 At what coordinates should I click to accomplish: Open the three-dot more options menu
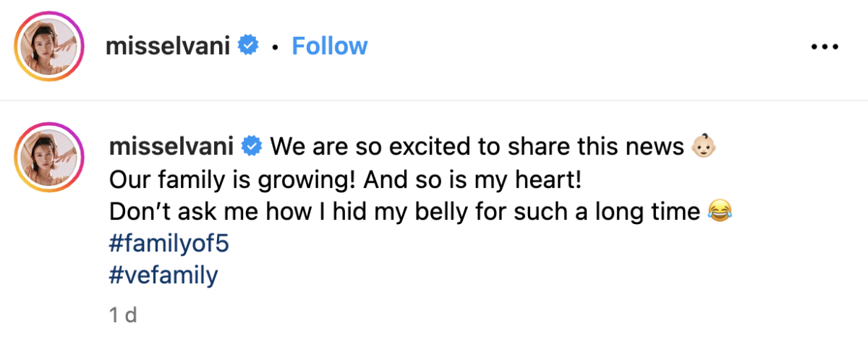(x=824, y=46)
